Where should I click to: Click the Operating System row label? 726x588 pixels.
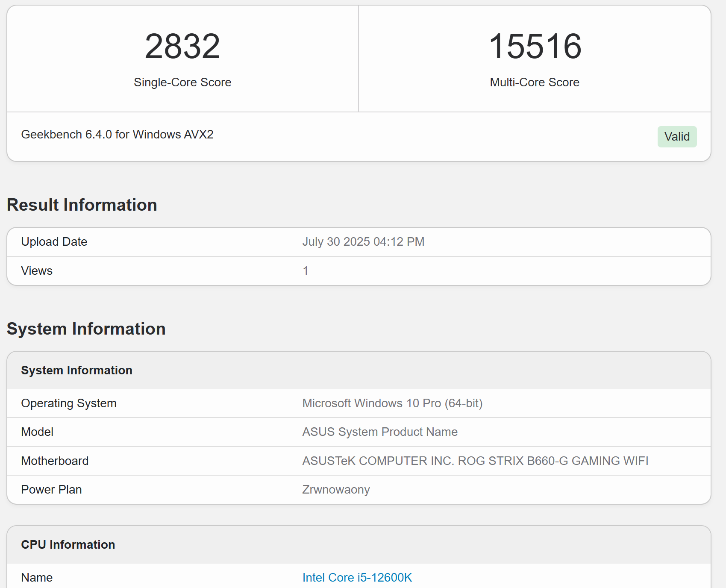(69, 403)
